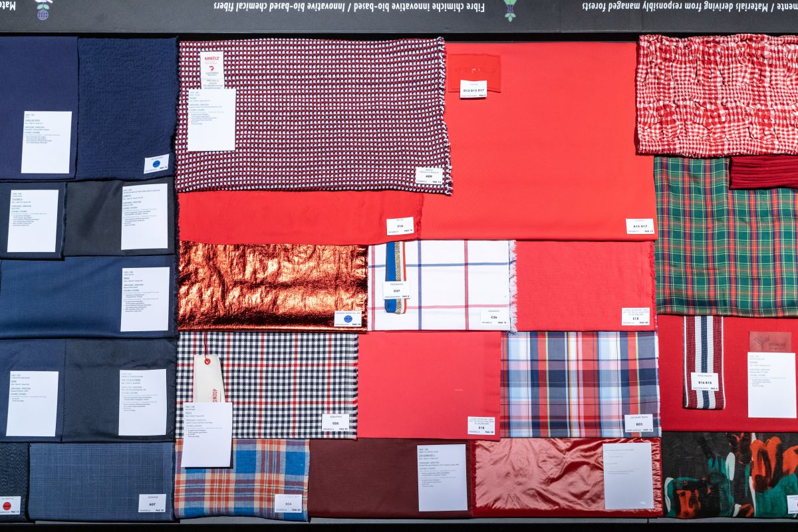The image size is (798, 532).
Task: Click the C36 label on white check fabric
Action: [493, 319]
